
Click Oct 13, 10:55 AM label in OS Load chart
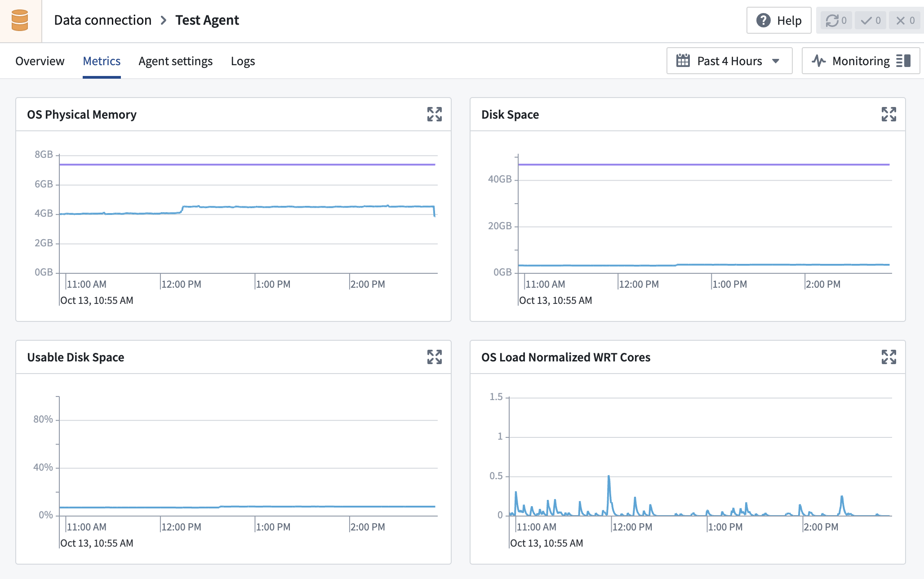(x=546, y=543)
